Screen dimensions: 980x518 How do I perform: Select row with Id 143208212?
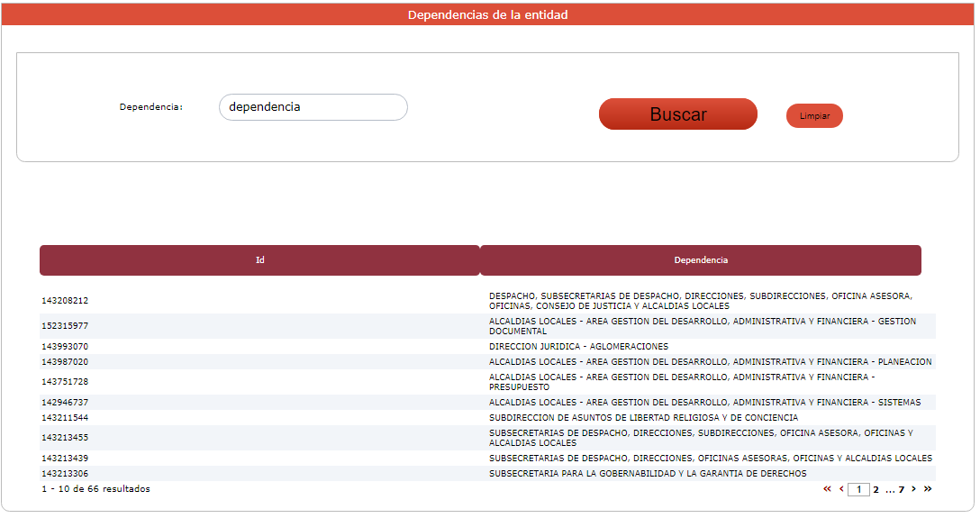pyautogui.click(x=65, y=301)
